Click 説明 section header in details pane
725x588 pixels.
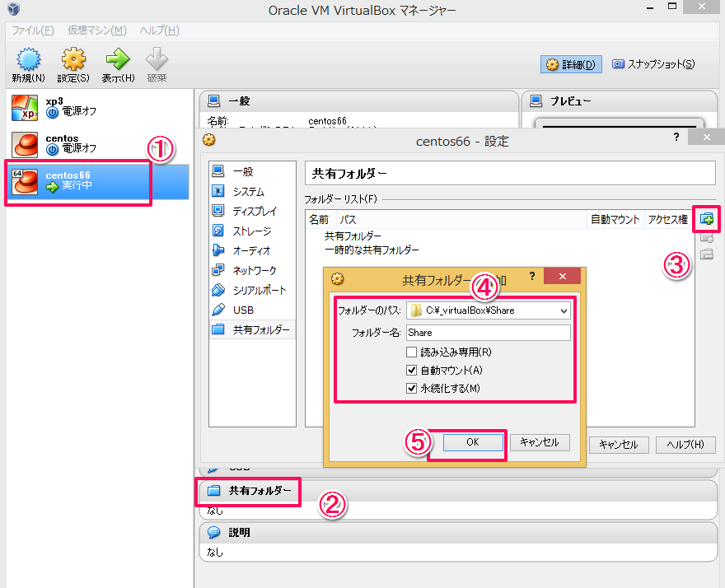coord(458,533)
